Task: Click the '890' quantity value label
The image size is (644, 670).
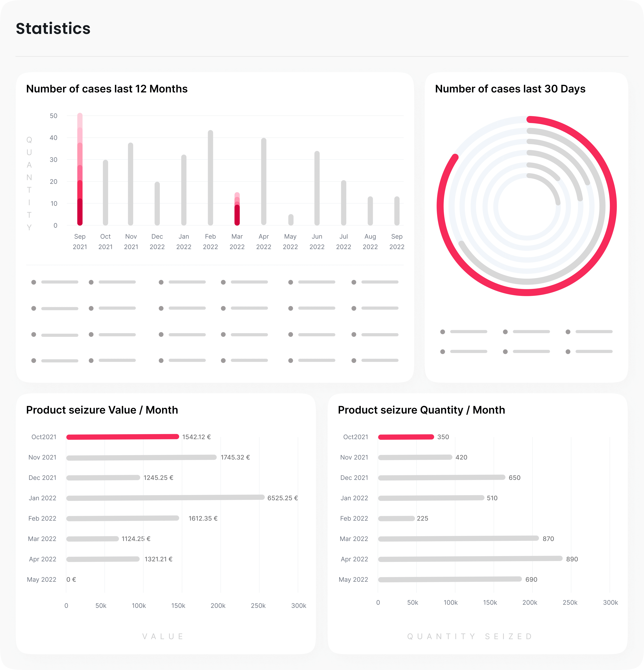Action: [572, 559]
